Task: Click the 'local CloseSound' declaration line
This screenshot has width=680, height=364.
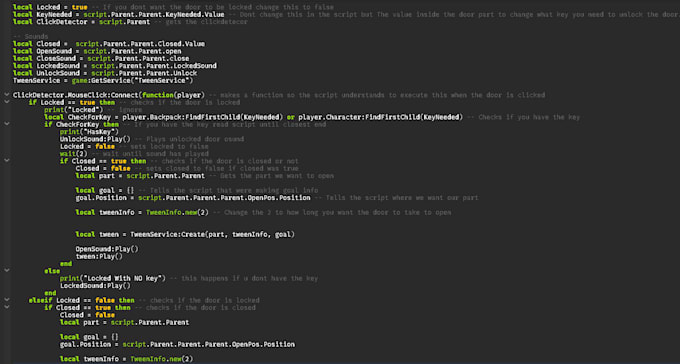Action: [101, 59]
